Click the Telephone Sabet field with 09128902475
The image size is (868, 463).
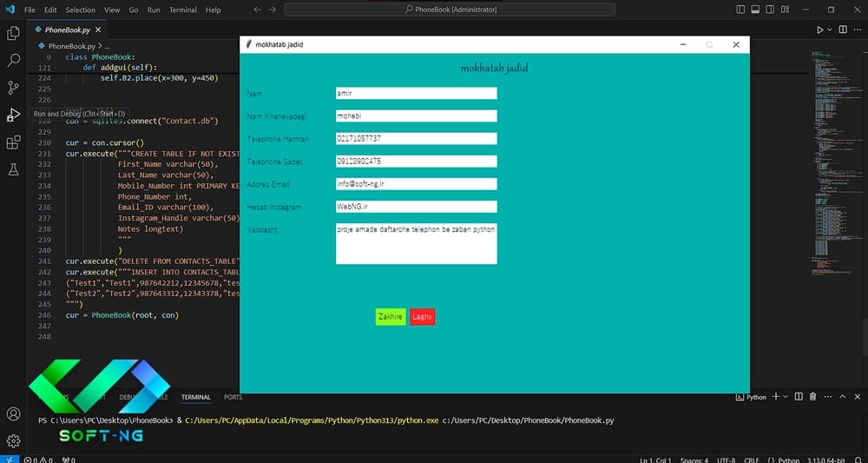coord(417,162)
